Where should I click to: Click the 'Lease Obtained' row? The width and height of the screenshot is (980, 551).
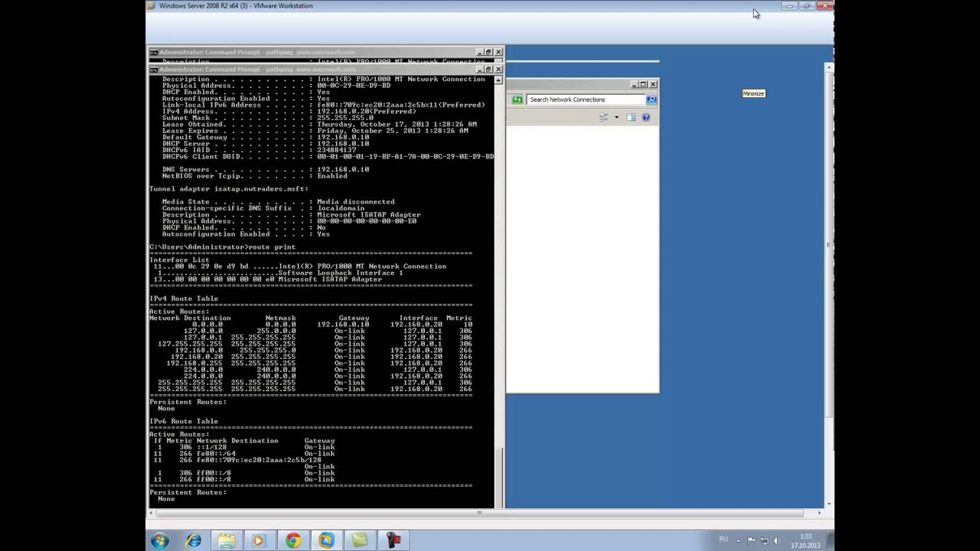pos(319,124)
